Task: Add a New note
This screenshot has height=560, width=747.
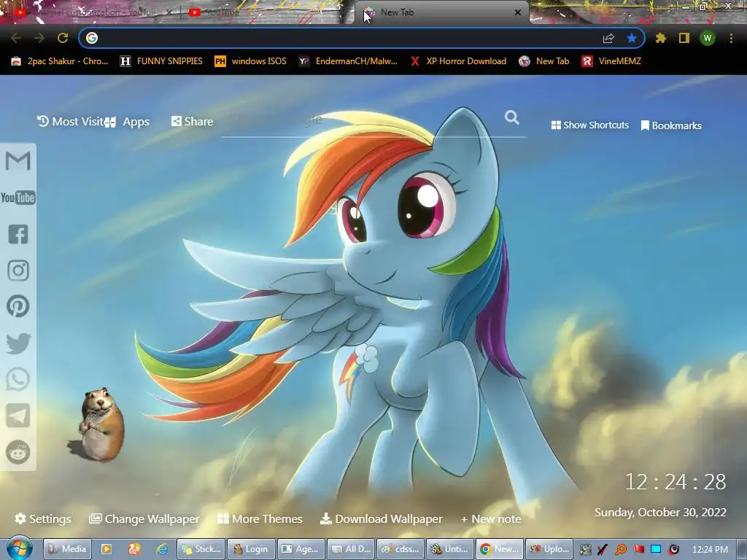Action: click(x=491, y=519)
